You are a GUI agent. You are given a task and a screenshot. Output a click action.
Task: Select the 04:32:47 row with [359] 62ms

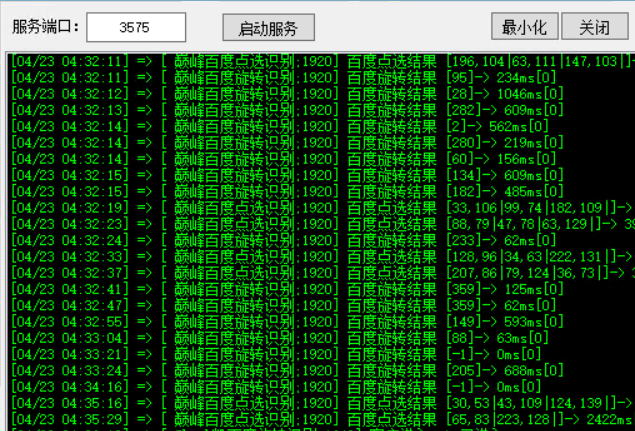tap(283, 305)
